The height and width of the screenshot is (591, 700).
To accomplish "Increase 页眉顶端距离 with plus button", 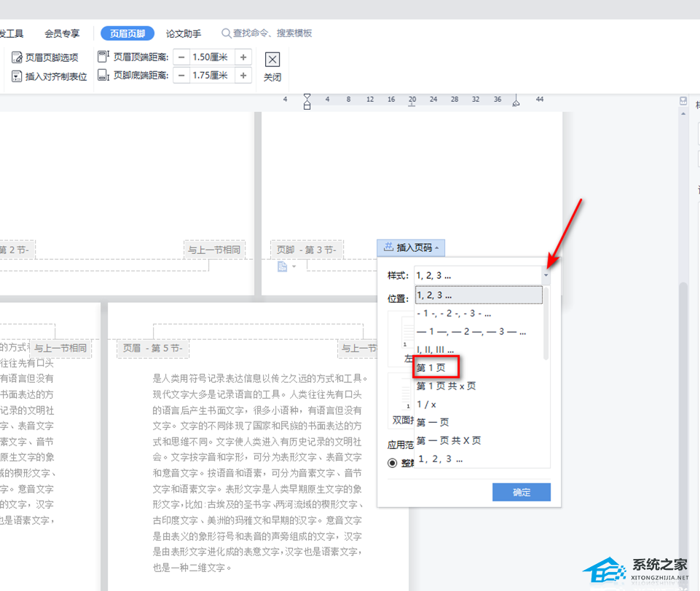I will 243,57.
